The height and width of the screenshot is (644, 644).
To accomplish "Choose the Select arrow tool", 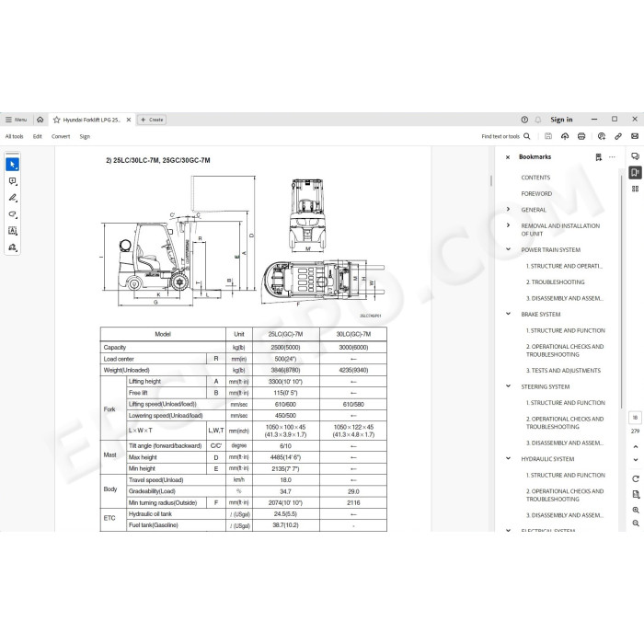I will pos(12,165).
